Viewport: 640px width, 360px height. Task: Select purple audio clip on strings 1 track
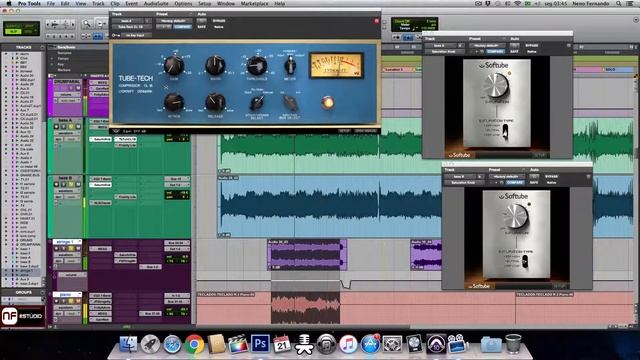point(307,255)
